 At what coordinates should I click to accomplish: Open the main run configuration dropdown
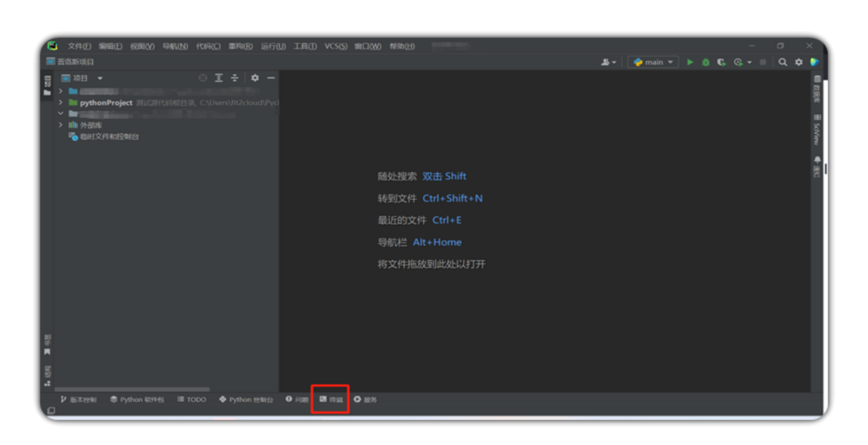pos(653,62)
